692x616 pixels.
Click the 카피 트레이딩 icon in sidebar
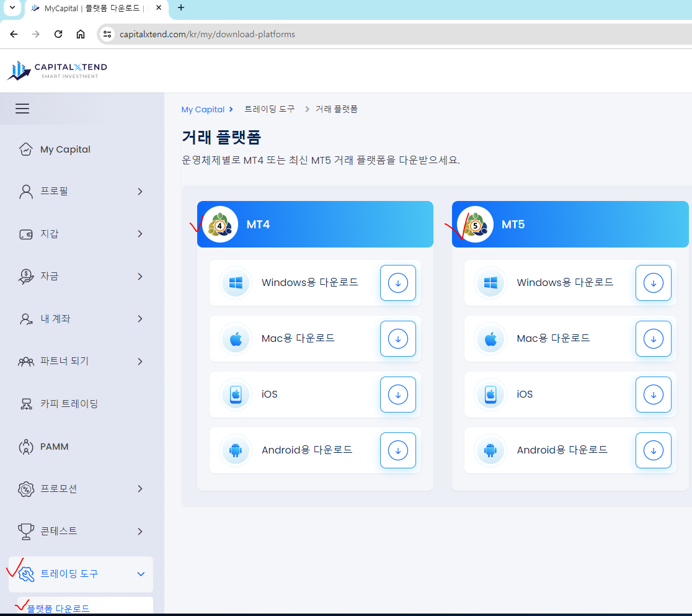pyautogui.click(x=26, y=404)
